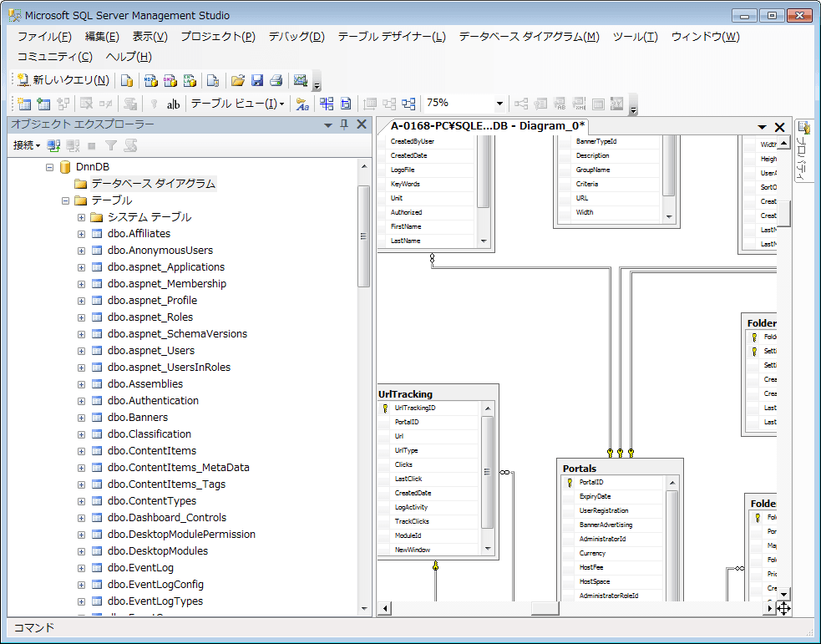Click the diagram horizontal scrollbar thumb

click(x=545, y=608)
